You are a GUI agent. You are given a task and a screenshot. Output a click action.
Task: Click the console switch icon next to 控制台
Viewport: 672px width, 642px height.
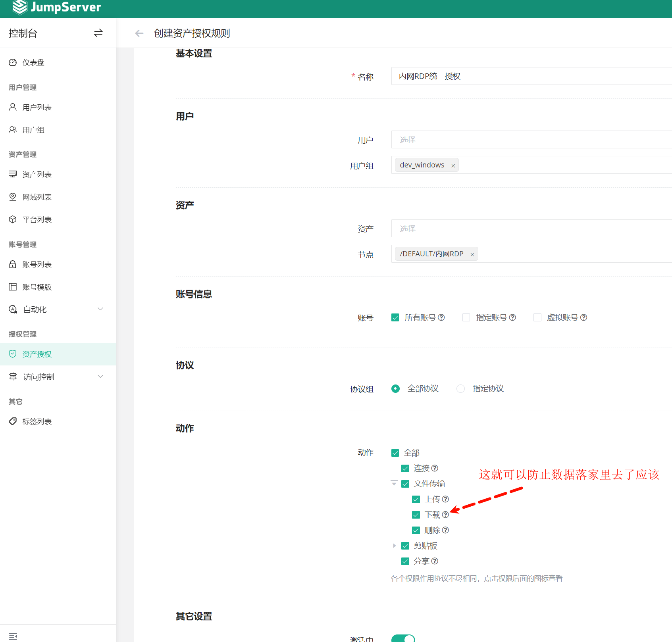[x=98, y=33]
